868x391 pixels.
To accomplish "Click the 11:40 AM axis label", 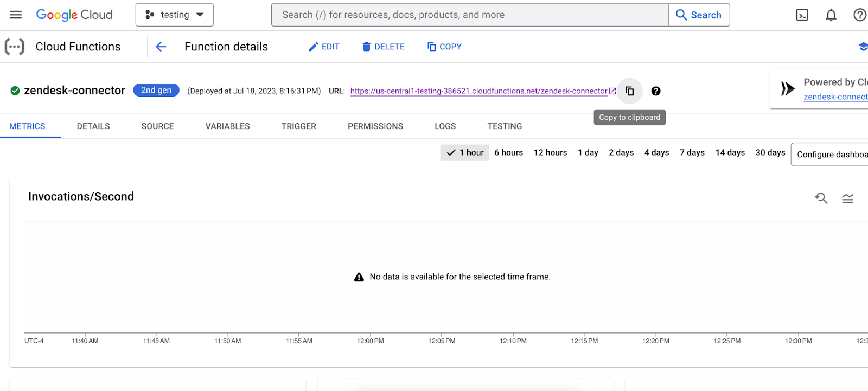I will pos(85,341).
